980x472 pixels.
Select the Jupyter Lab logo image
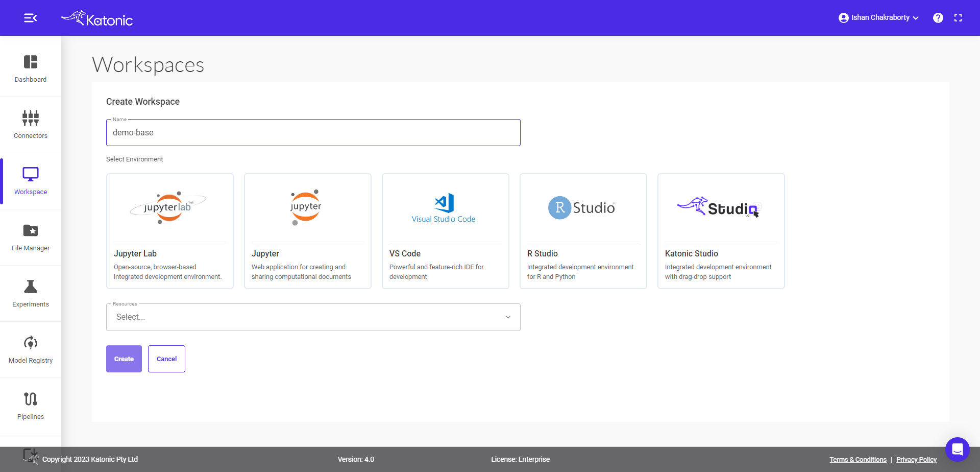(168, 207)
